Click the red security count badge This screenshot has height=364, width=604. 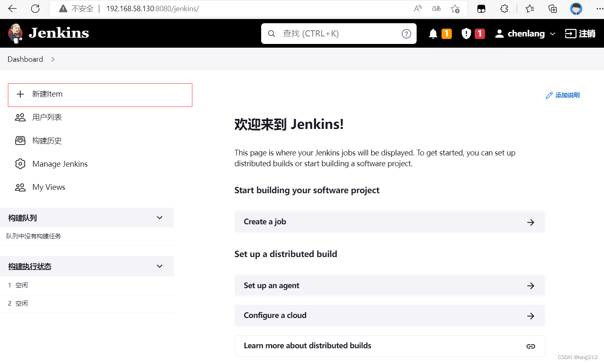tap(480, 34)
